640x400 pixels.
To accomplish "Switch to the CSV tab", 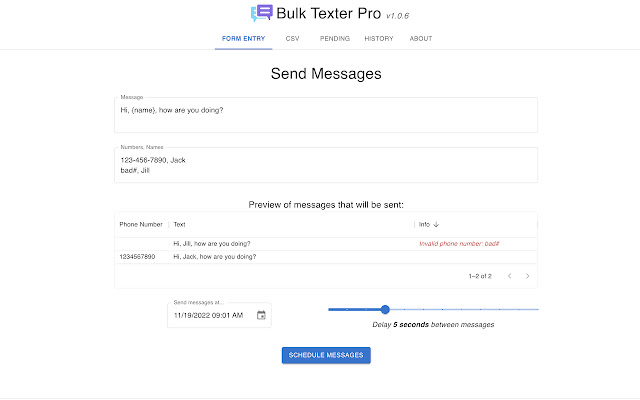I will pyautogui.click(x=292, y=39).
